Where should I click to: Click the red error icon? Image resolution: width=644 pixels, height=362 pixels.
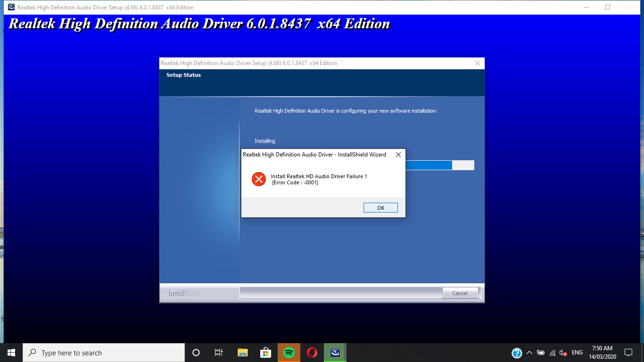(259, 179)
